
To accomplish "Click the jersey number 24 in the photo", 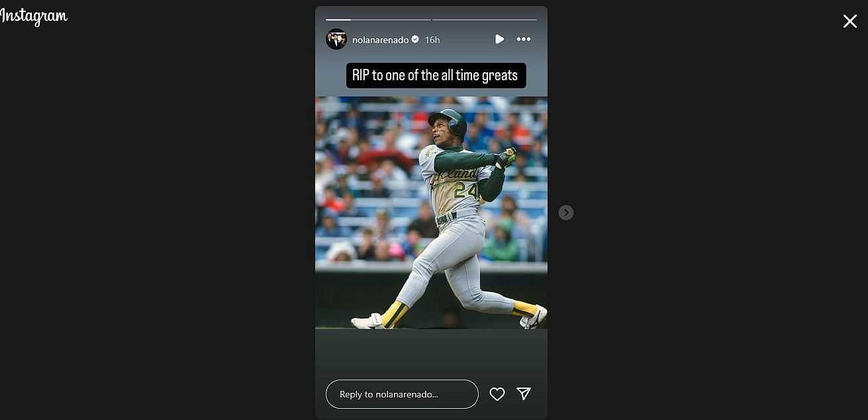I will pyautogui.click(x=465, y=190).
